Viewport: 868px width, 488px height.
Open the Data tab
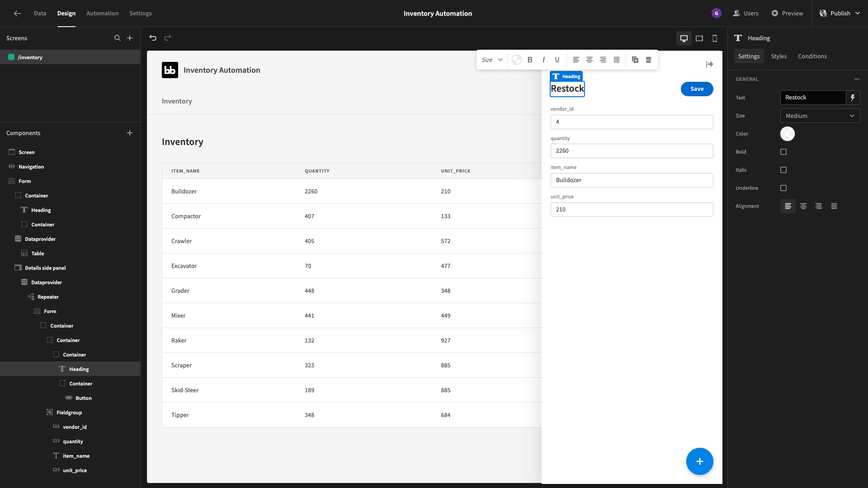(40, 14)
